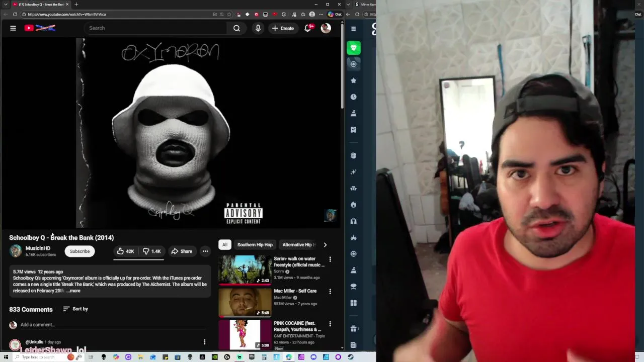Open the sparkle icon in right sidebar
Image resolution: width=644 pixels, height=362 pixels.
coord(354,172)
